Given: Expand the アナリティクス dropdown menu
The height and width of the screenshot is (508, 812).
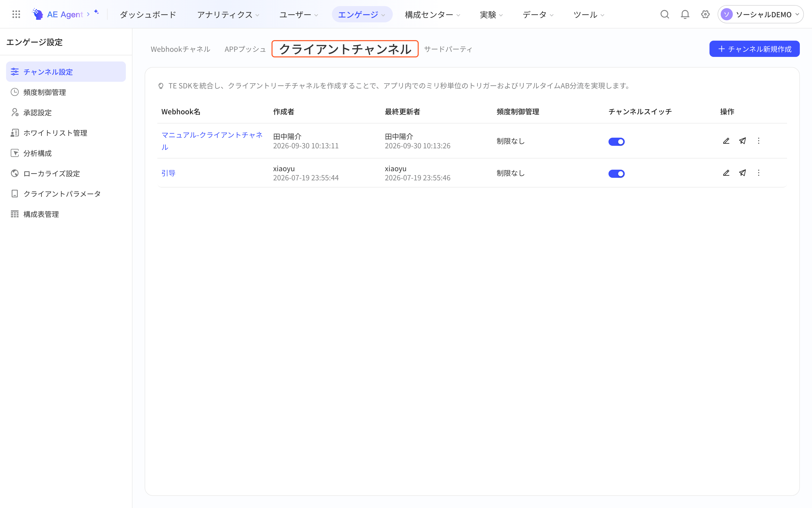Looking at the screenshot, I should (228, 14).
